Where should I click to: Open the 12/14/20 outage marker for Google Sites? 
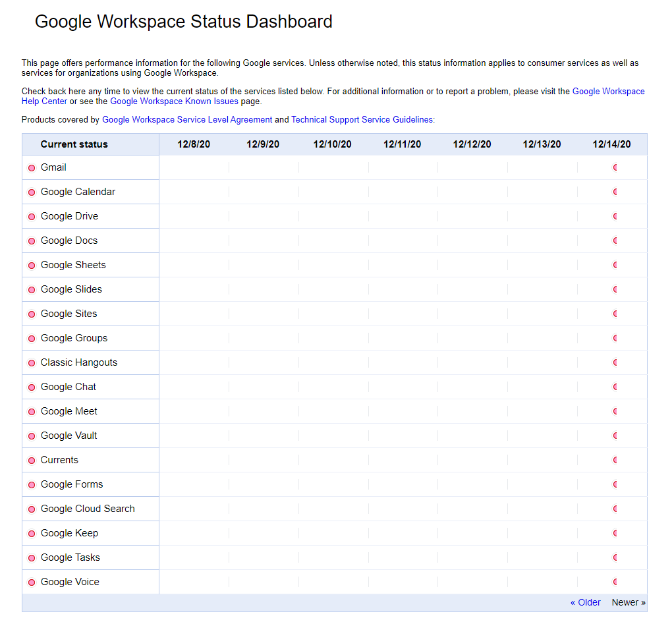[615, 314]
